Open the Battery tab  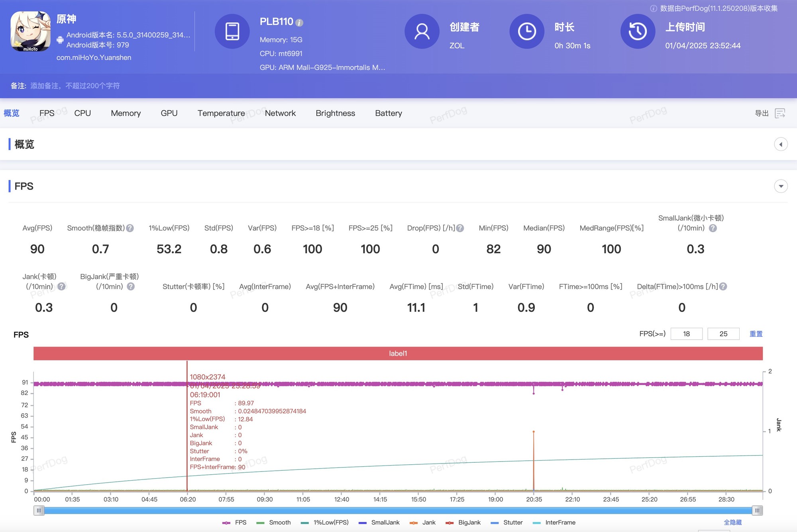(388, 113)
